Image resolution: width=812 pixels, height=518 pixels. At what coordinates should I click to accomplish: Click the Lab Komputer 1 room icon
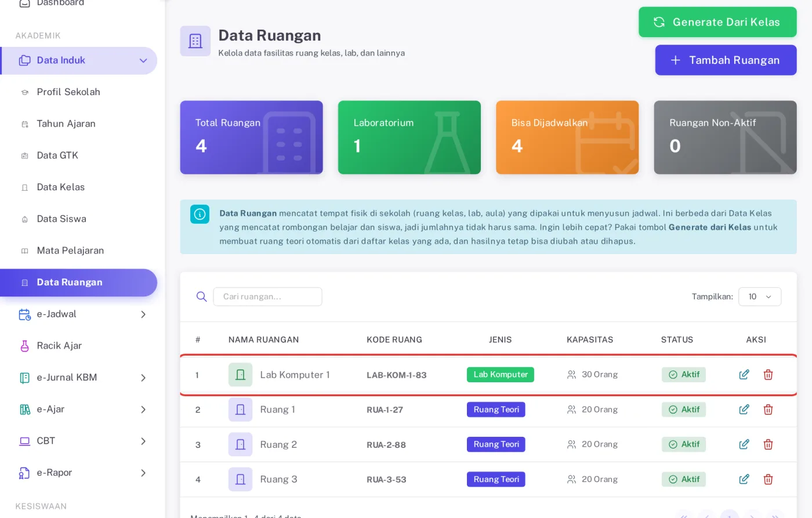(240, 375)
